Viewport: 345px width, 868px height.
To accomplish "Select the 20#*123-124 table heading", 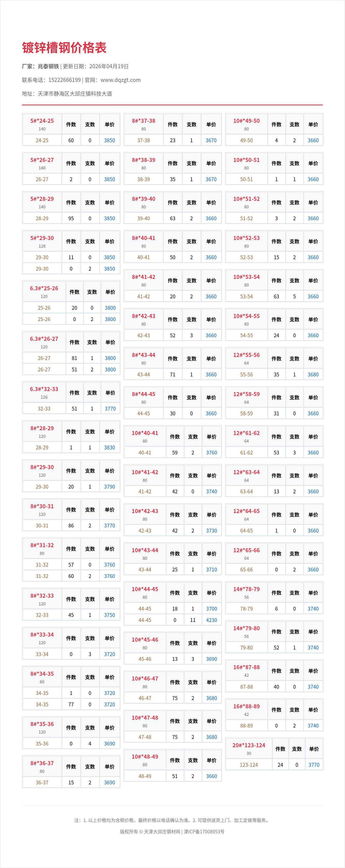I will point(248,745).
